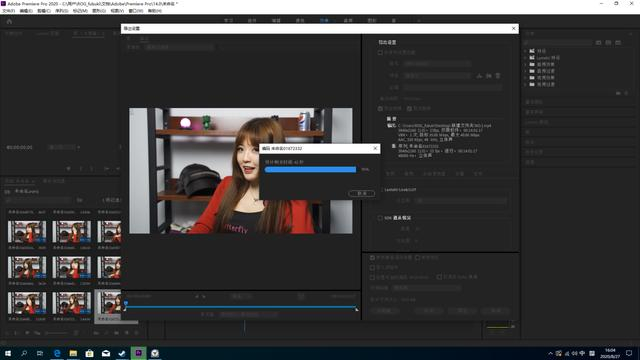
Task: Click the 导出 export button
Action: pyautogui.click(x=462, y=311)
